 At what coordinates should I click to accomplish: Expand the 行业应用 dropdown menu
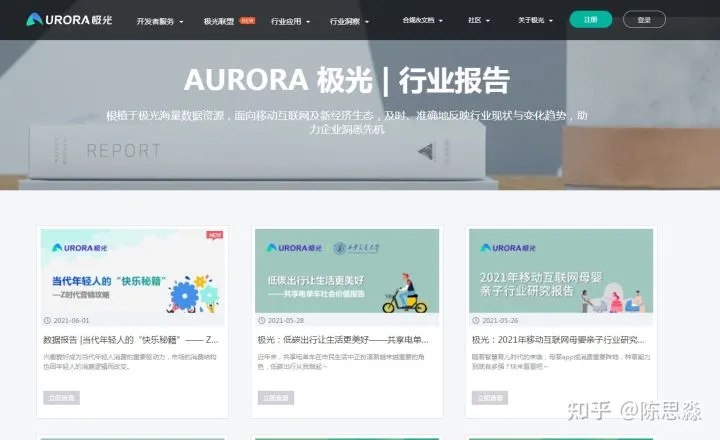pos(290,21)
